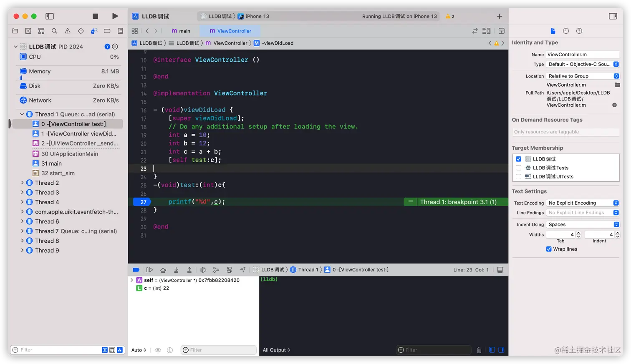Continue program execution in debug bar

pyautogui.click(x=149, y=270)
